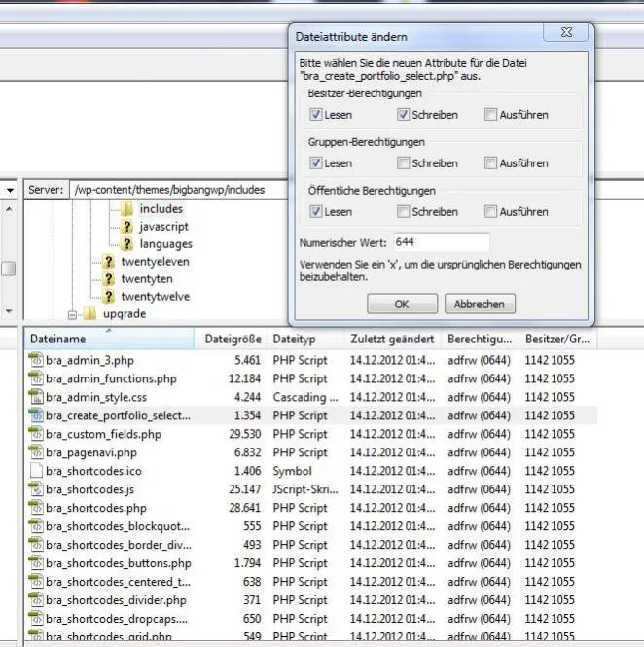Select the upgrade folder icon
This screenshot has height=647, width=644.
(89, 313)
